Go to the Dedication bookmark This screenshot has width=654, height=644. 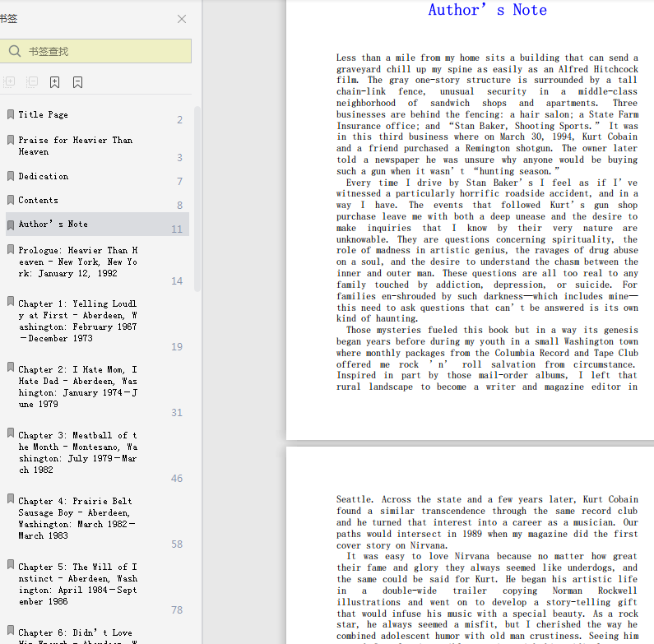(44, 177)
